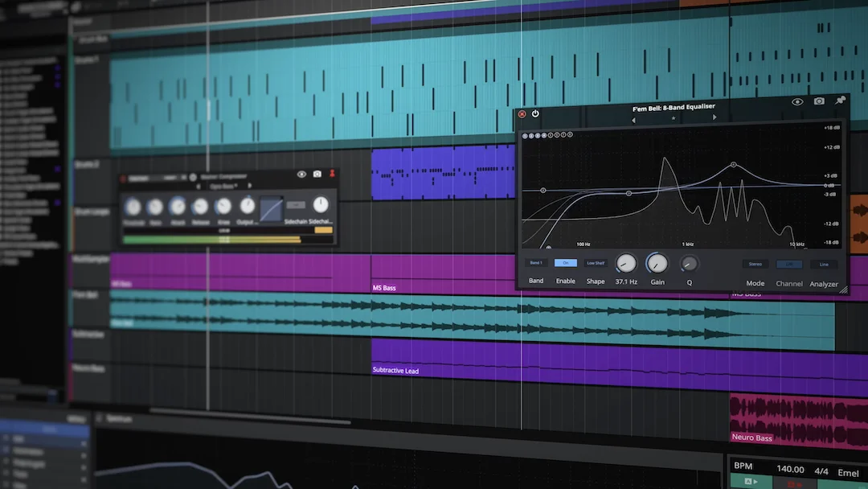Open the Low Shelf shape dropdown
The image size is (868, 489).
click(596, 263)
